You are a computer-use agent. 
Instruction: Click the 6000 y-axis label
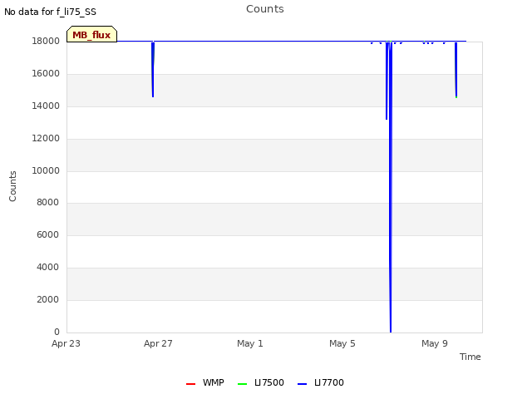tap(47, 234)
